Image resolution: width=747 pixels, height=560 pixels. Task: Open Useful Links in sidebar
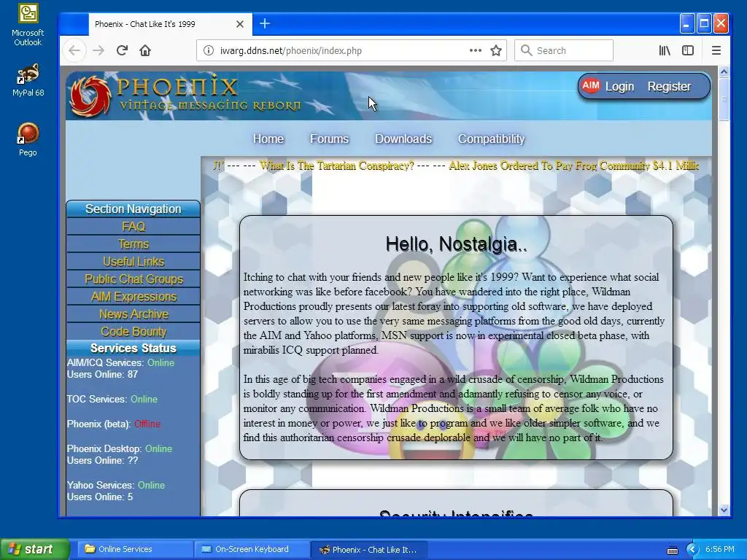click(x=133, y=262)
